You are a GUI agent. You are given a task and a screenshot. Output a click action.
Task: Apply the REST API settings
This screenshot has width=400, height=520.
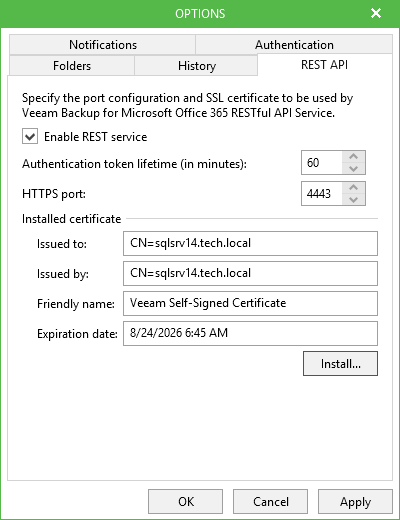(x=355, y=501)
